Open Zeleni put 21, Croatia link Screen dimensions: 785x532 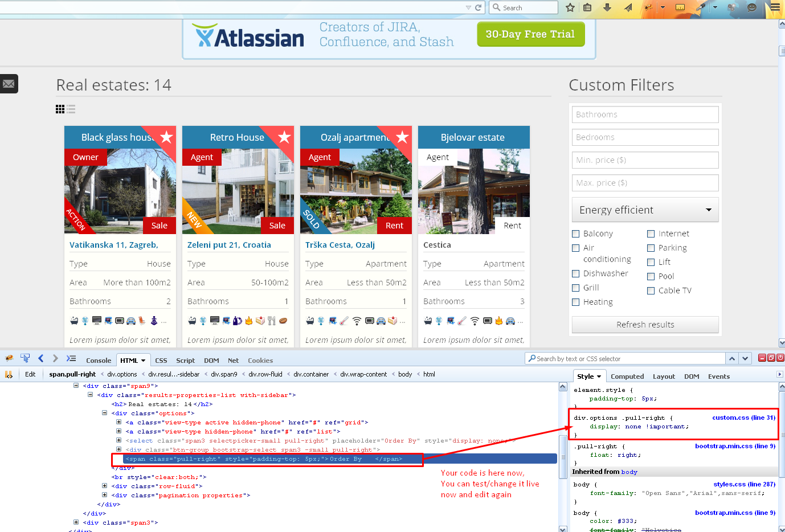click(x=229, y=245)
